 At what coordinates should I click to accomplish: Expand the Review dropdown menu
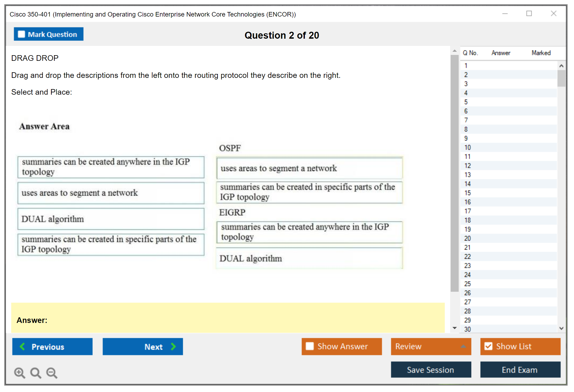click(x=463, y=346)
